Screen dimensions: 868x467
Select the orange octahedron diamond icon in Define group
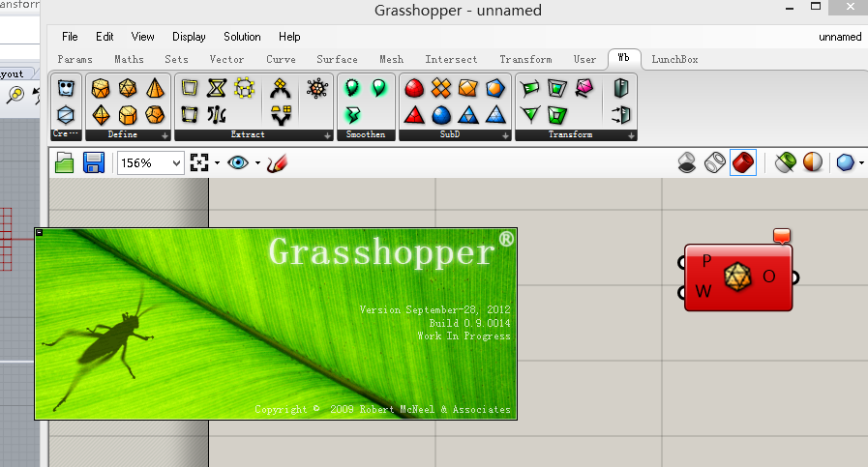[x=101, y=115]
